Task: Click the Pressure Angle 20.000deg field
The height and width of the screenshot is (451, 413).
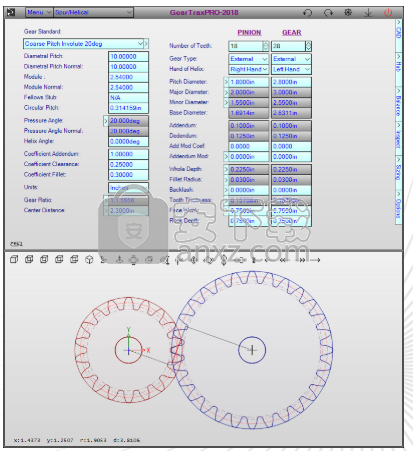Action: click(x=128, y=121)
